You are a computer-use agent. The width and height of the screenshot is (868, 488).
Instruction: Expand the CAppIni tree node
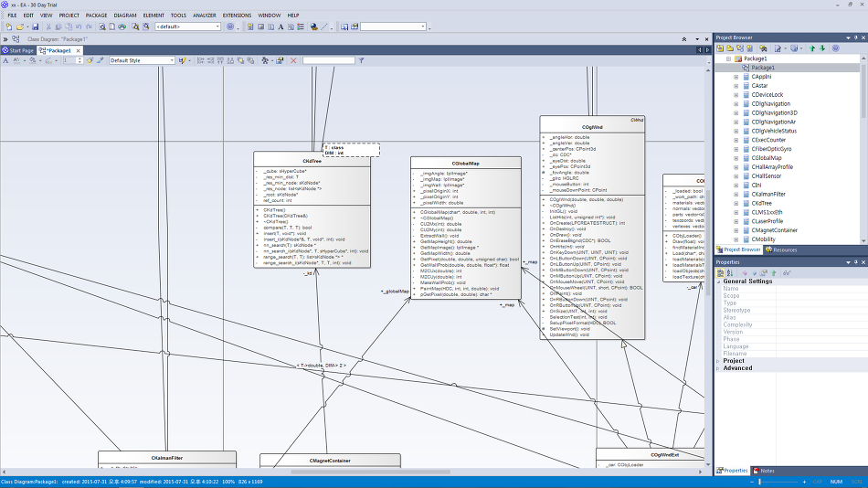[x=736, y=77]
